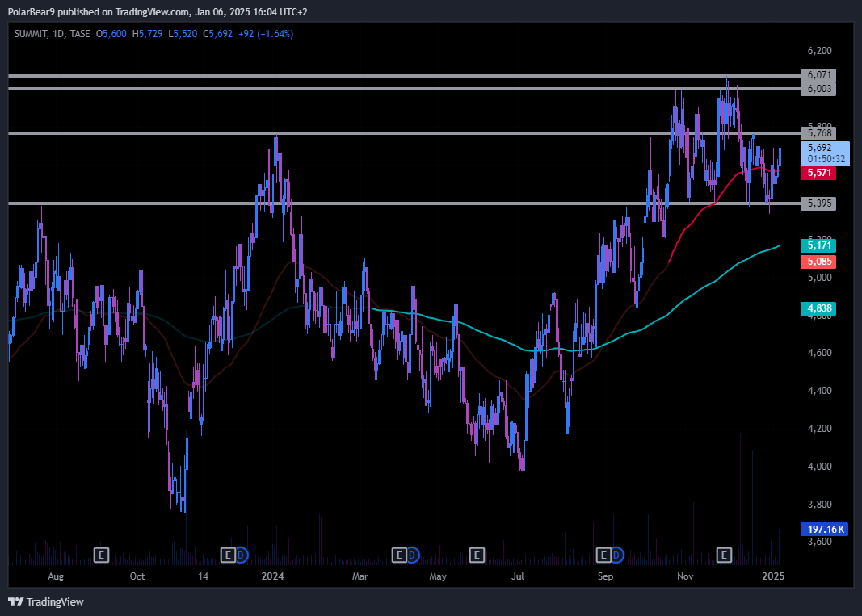
Task: Select the 5,395 support line label
Action: pyautogui.click(x=818, y=203)
